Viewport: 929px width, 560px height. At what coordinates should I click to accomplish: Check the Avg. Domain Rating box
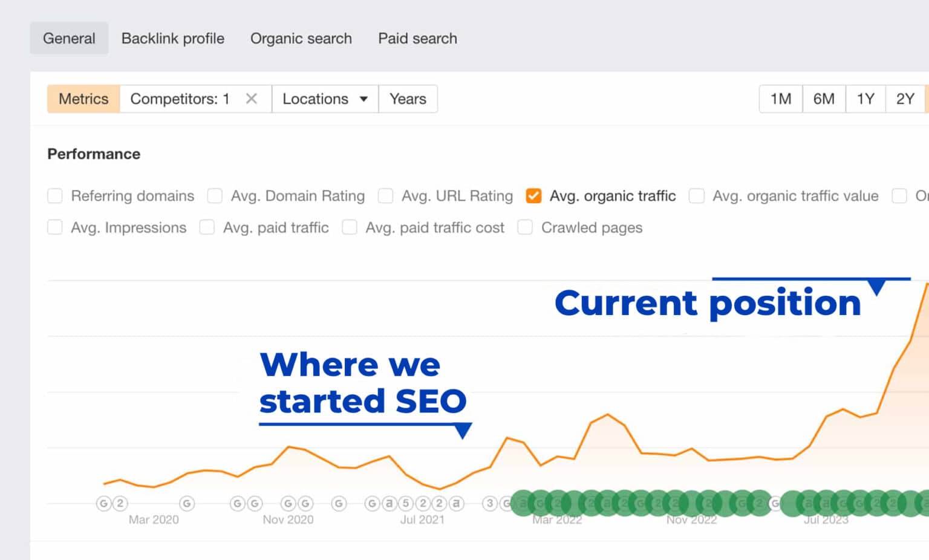click(x=215, y=196)
